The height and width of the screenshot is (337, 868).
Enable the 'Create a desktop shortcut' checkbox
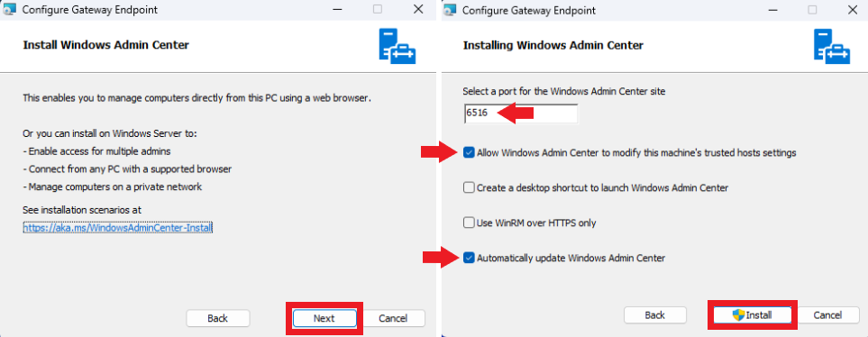pyautogui.click(x=469, y=187)
